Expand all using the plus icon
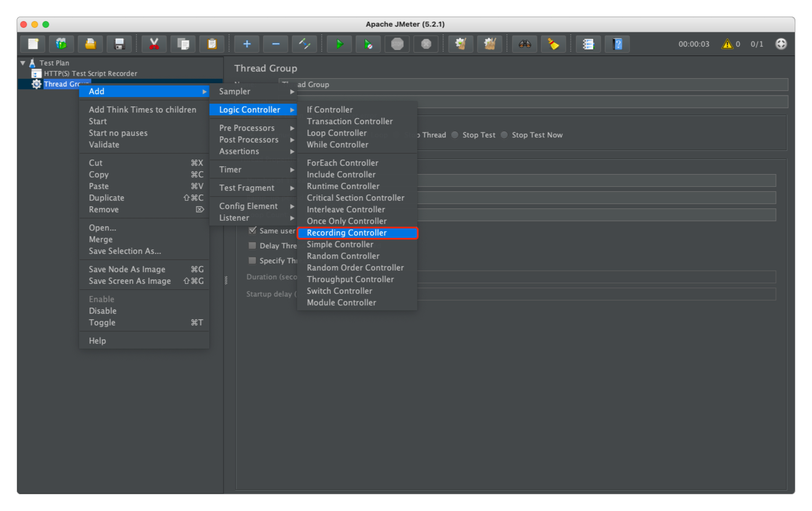The height and width of the screenshot is (511, 812). [247, 44]
